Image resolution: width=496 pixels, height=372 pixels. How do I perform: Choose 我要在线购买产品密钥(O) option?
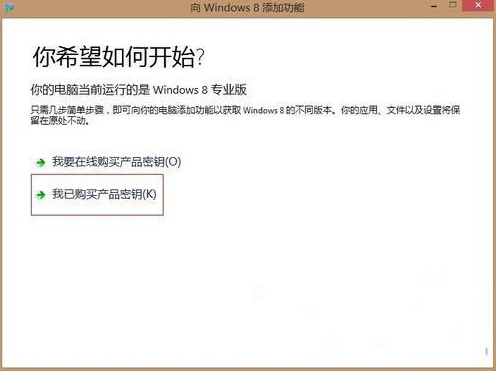coord(109,162)
